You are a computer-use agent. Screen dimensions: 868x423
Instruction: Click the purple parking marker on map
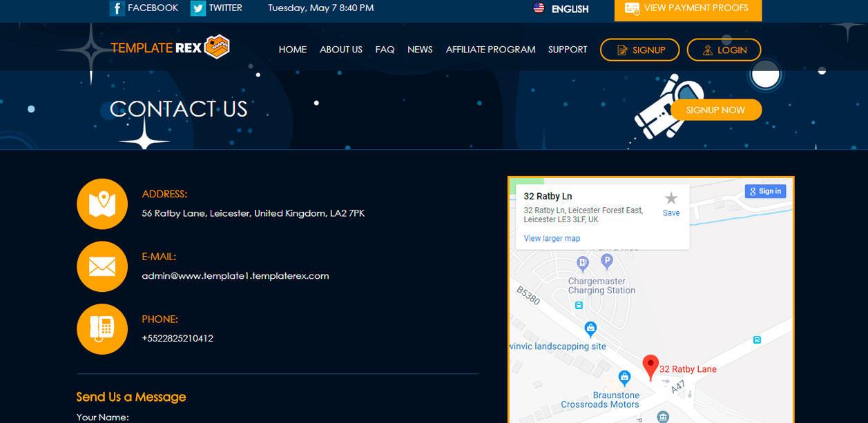[607, 261]
